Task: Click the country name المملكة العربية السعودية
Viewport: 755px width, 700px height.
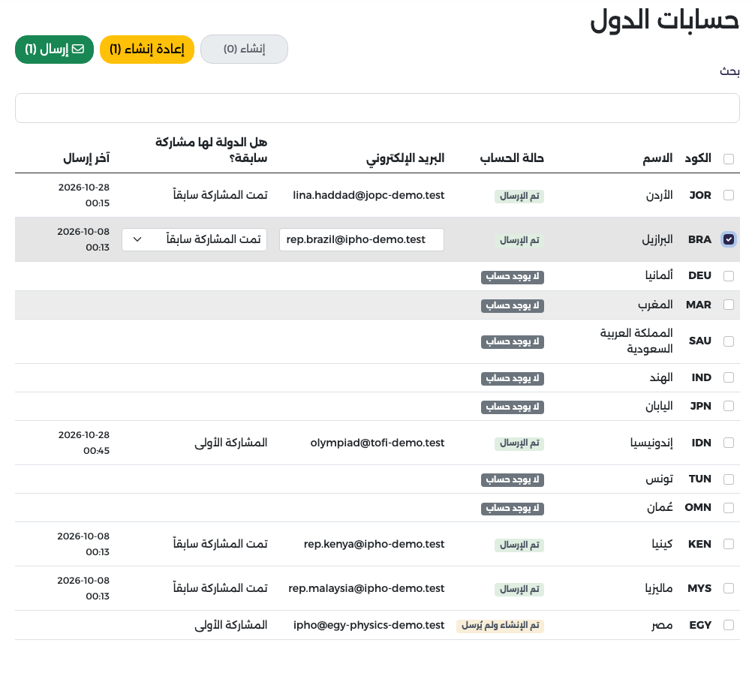Action: 636,341
